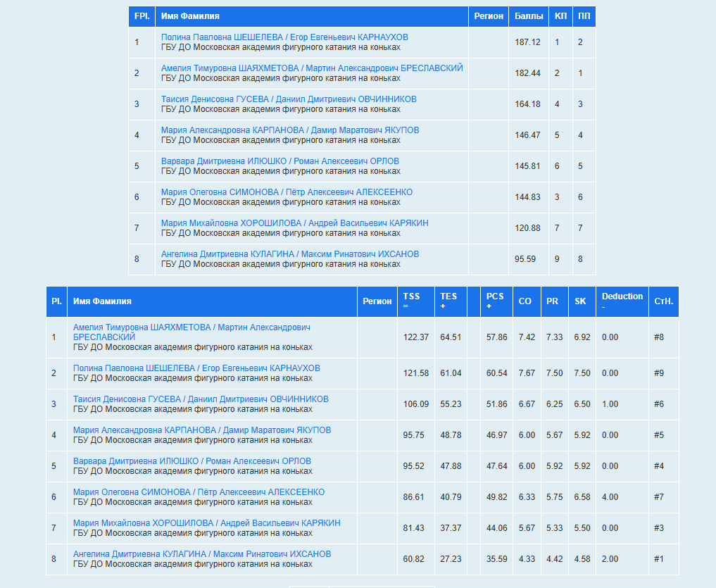Image resolution: width=716 pixels, height=588 pixels.
Task: Select TSS value 60.82
Action: coord(414,559)
